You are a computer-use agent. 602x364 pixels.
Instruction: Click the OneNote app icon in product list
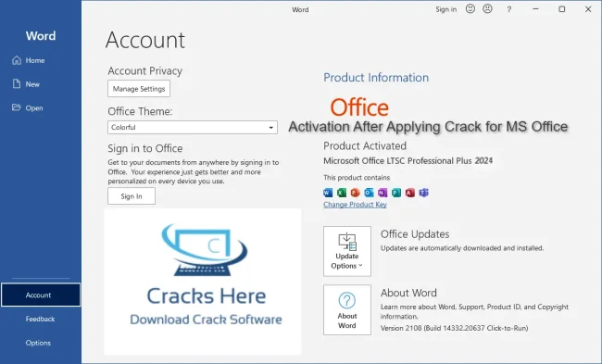click(x=383, y=193)
